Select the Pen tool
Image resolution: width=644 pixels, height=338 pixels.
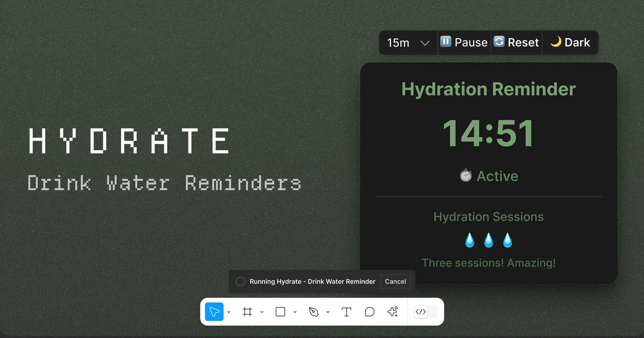(x=314, y=312)
